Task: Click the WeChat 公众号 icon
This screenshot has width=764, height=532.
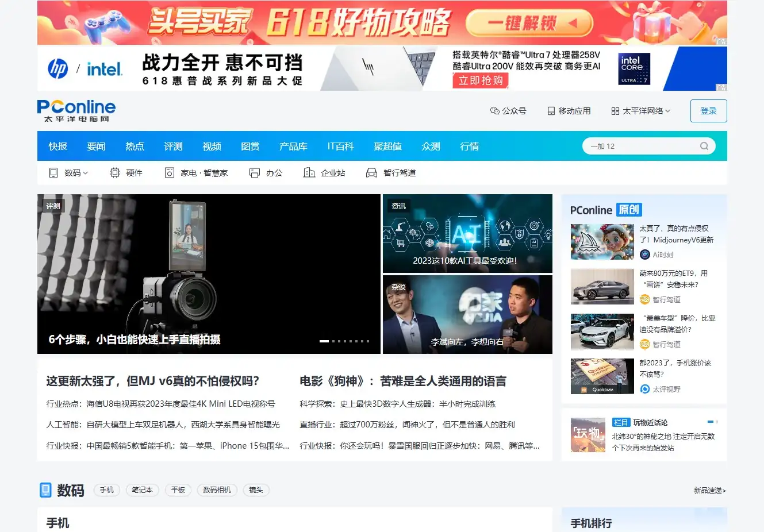Action: 494,111
